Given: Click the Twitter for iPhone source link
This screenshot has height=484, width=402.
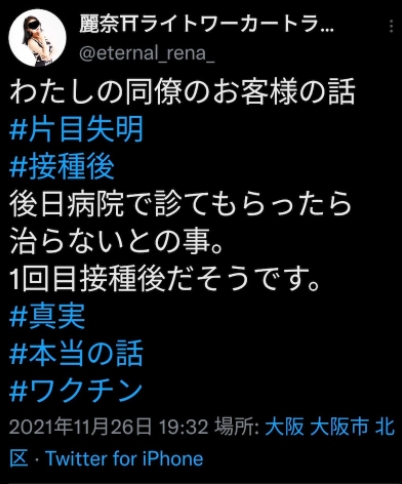Looking at the screenshot, I should point(124,458).
